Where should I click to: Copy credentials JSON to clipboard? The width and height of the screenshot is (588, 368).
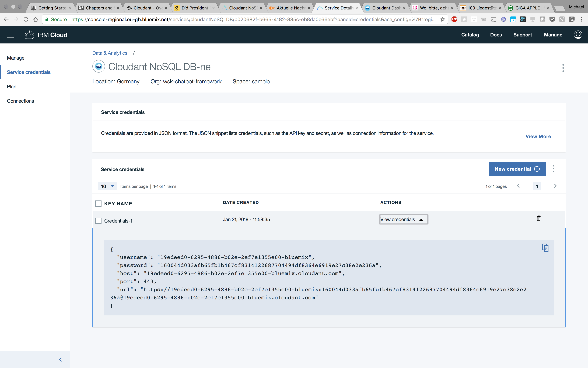click(545, 248)
